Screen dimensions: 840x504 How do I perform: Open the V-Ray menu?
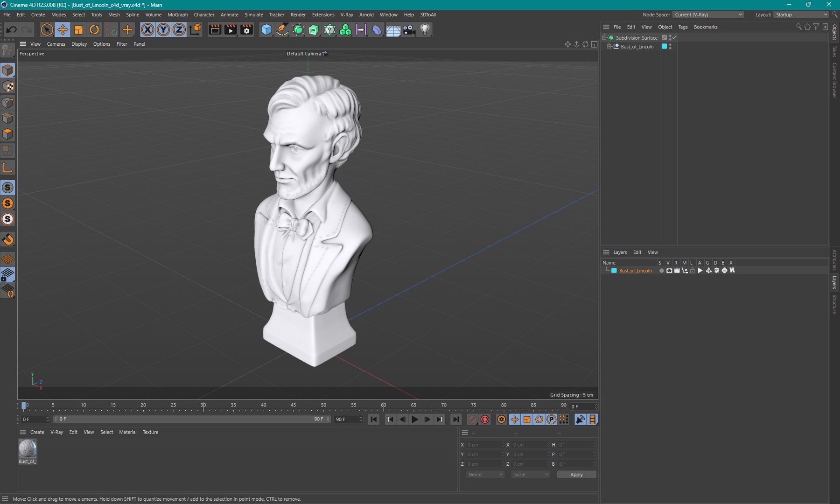point(347,14)
